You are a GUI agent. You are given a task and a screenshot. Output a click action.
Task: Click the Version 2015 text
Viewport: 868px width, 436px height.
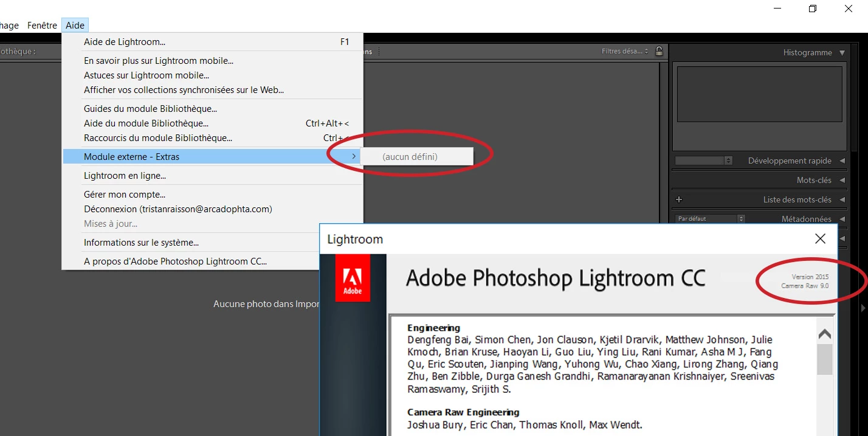click(810, 277)
